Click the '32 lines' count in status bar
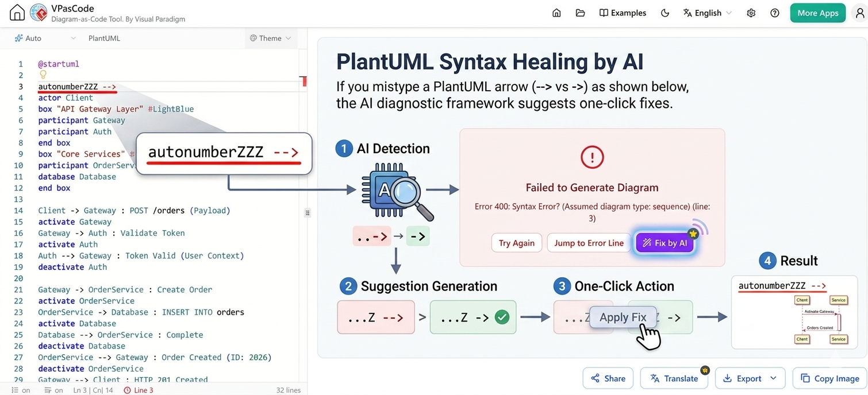This screenshot has height=395, width=868. pos(289,390)
